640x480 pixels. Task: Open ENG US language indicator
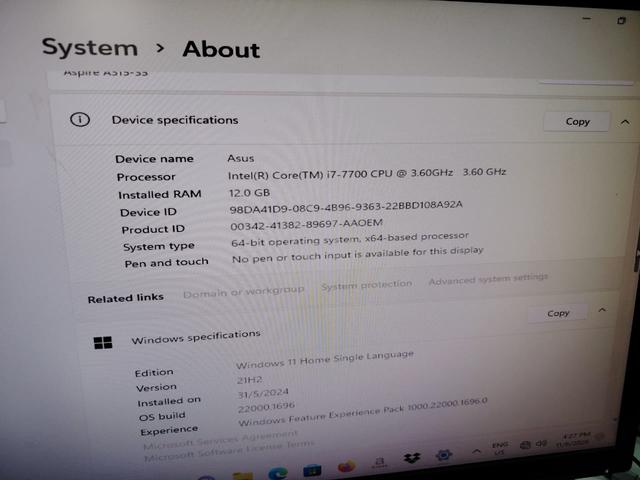pyautogui.click(x=500, y=448)
